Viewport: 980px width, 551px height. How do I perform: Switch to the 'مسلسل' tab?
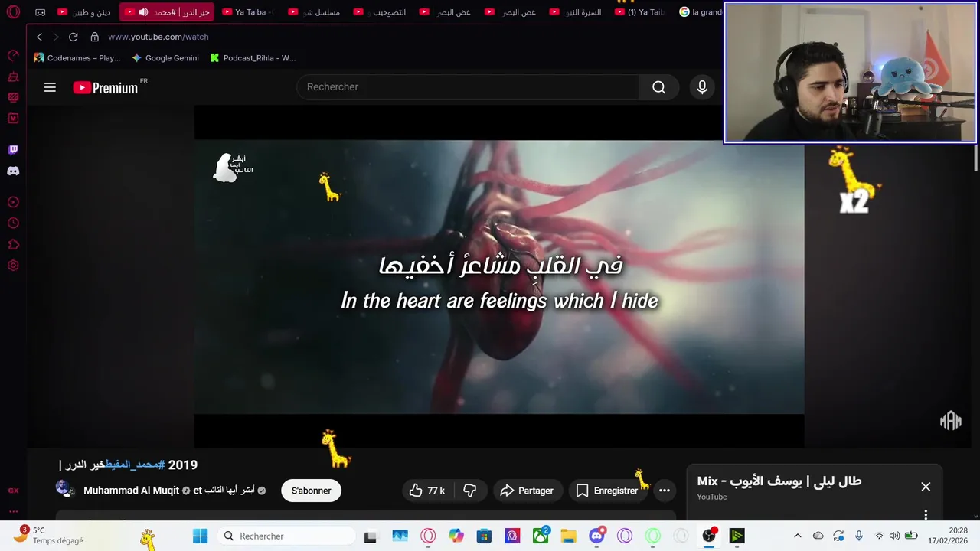pos(315,12)
